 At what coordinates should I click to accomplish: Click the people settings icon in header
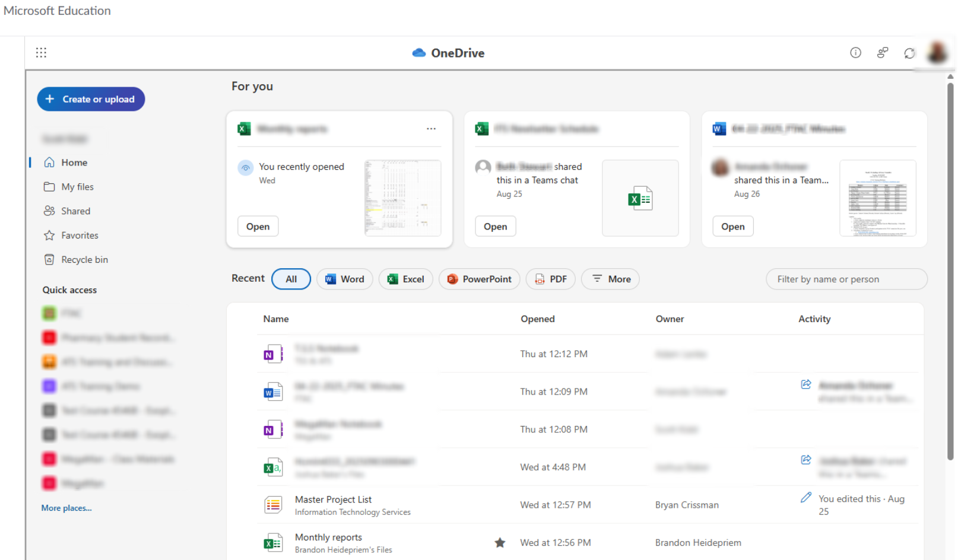(883, 53)
